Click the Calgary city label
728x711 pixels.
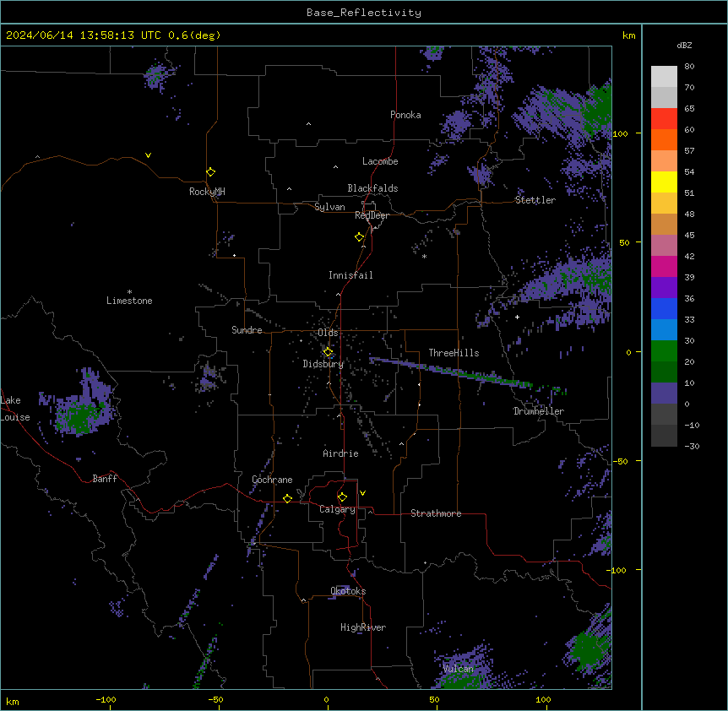(x=337, y=509)
